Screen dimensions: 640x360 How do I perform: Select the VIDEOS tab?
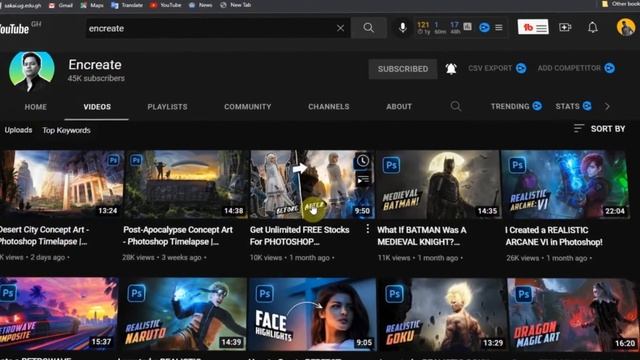97,107
